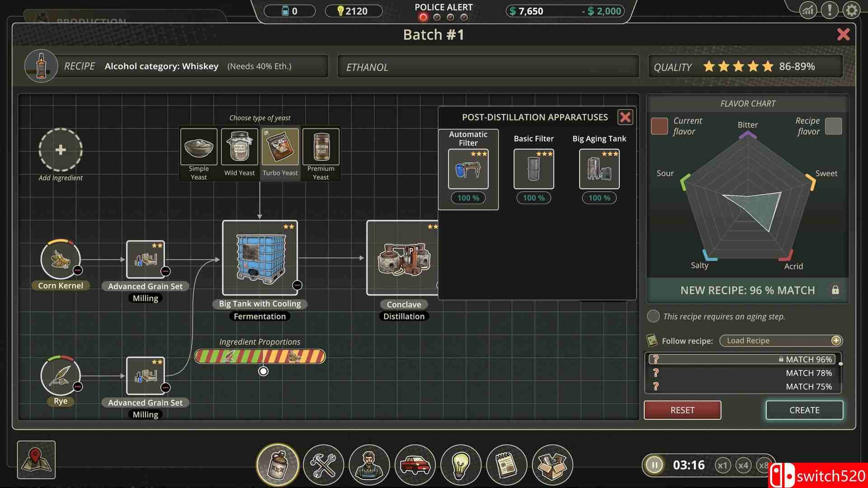Open the settings gear
868x488 pixels.
(x=852, y=10)
